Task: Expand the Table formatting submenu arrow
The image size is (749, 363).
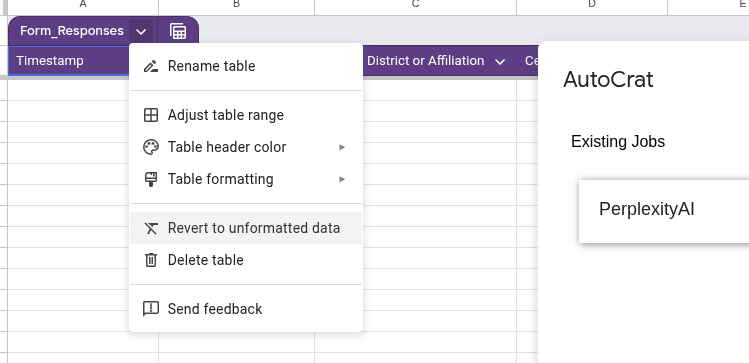Action: [342, 179]
